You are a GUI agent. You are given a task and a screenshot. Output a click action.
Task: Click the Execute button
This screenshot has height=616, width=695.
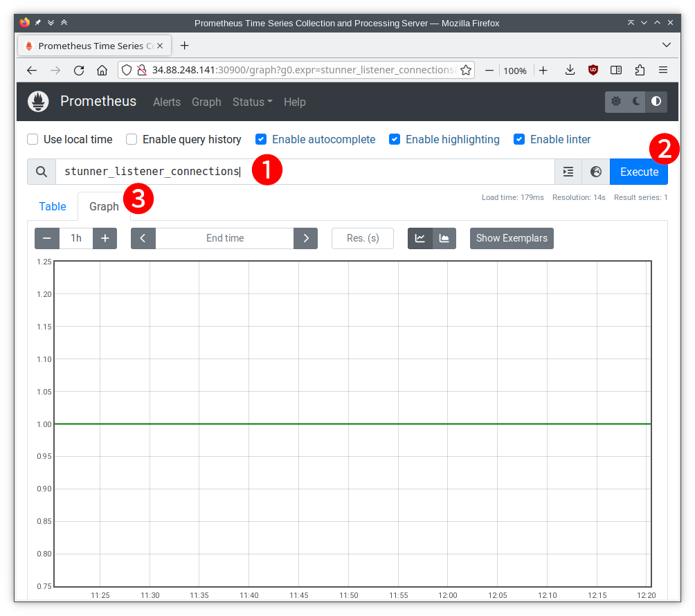point(639,172)
